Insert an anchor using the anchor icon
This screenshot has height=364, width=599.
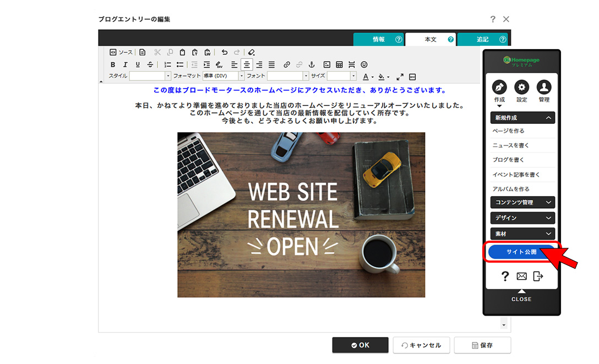(x=311, y=64)
